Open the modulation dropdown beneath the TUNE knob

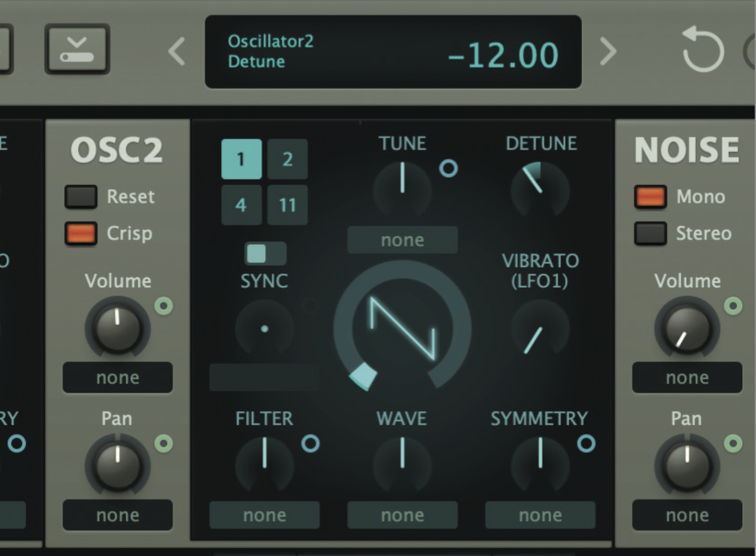(402, 240)
